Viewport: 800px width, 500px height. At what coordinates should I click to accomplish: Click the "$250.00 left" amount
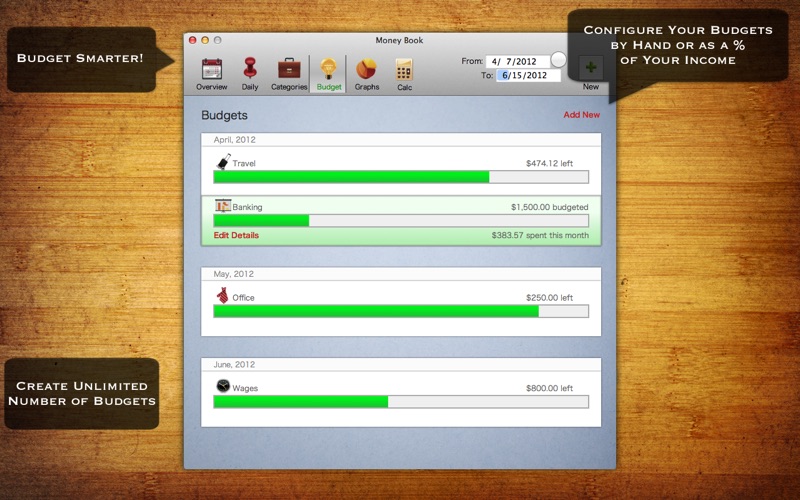549,297
